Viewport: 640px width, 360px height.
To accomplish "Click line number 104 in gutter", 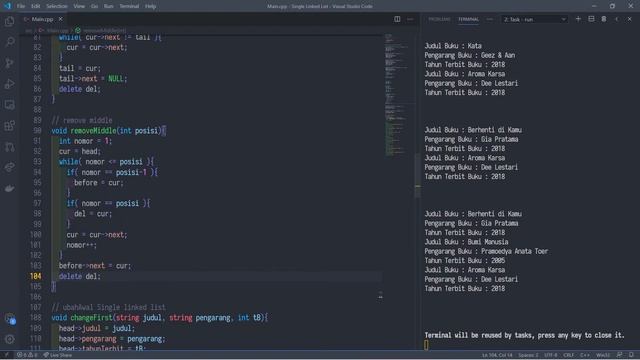I will [36, 276].
